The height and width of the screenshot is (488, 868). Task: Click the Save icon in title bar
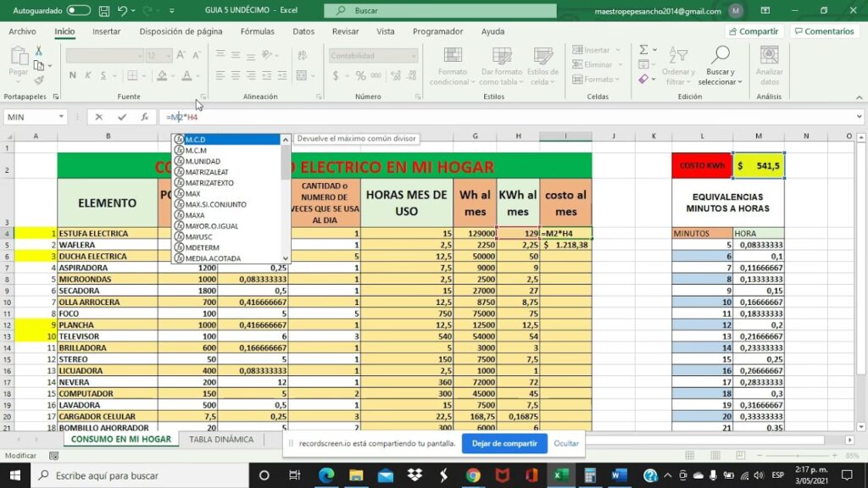104,10
